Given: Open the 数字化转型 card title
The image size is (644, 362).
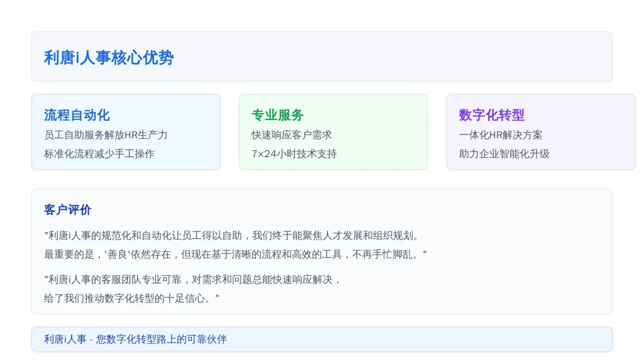Looking at the screenshot, I should tap(492, 115).
